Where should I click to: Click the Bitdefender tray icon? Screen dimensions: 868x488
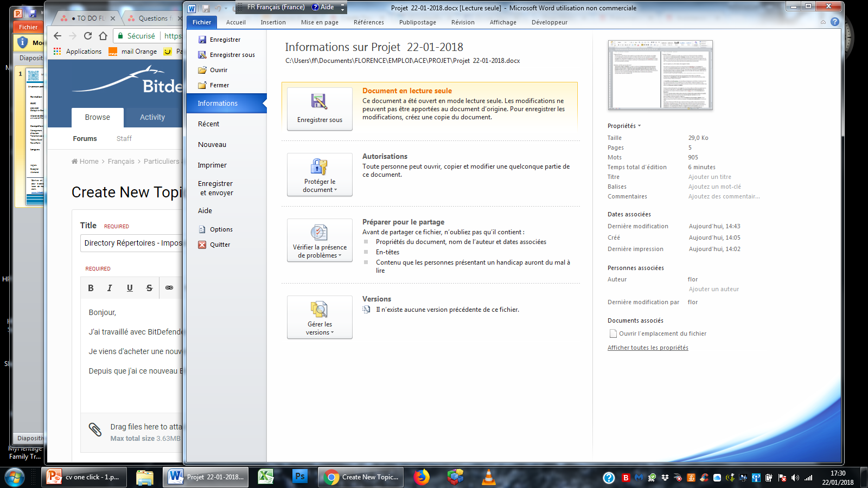(x=626, y=478)
